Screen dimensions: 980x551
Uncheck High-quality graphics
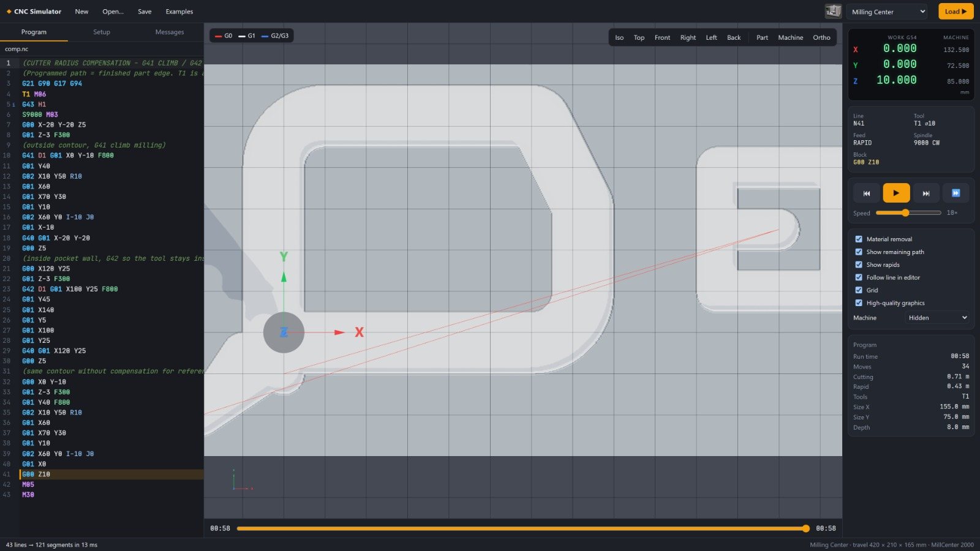[x=859, y=303]
